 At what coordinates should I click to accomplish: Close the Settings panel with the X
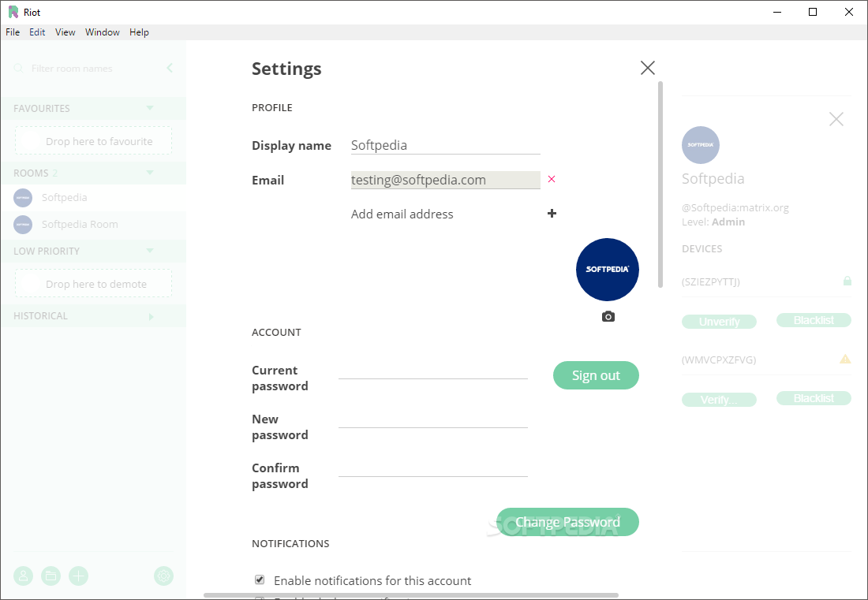pos(647,68)
